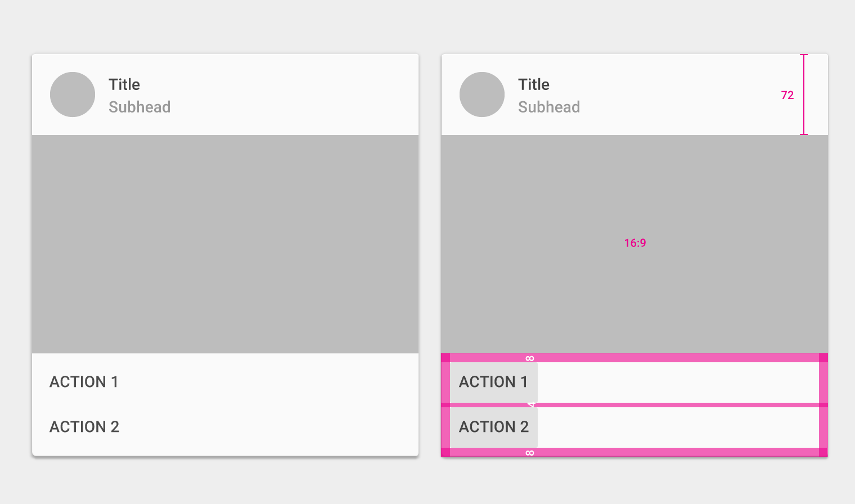This screenshot has height=504, width=855.
Task: Click ACTION 1 on the left card
Action: point(84,382)
